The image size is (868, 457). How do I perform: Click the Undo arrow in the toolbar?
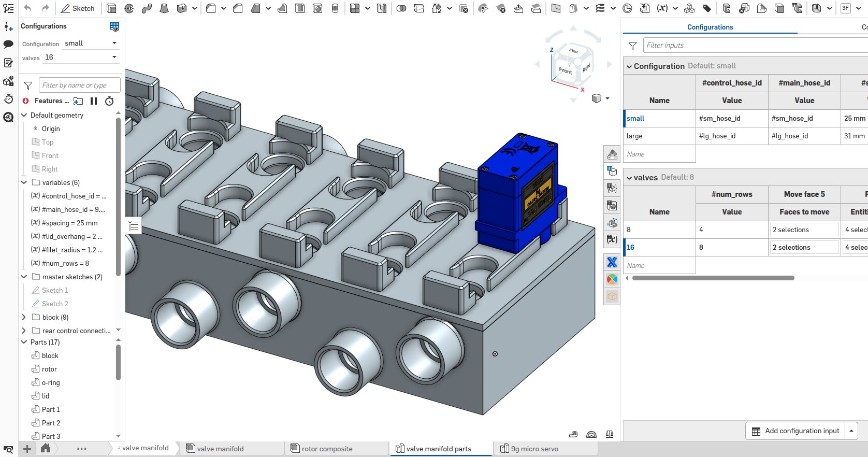coord(27,8)
